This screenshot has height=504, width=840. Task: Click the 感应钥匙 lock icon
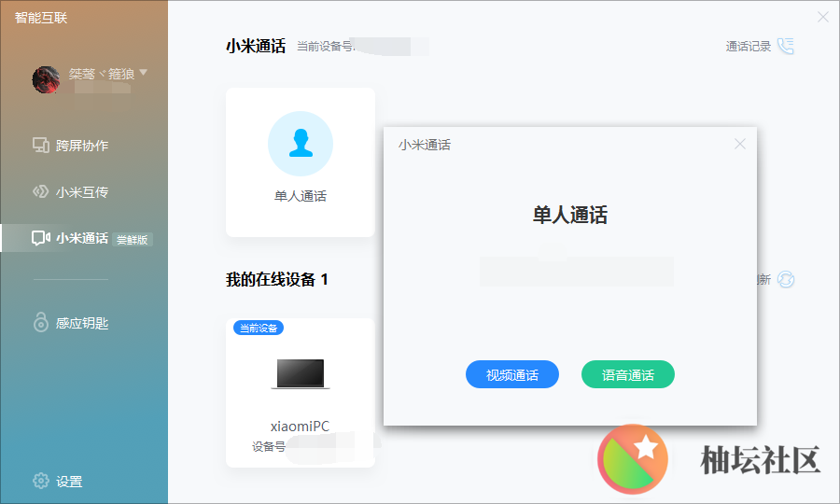point(40,323)
